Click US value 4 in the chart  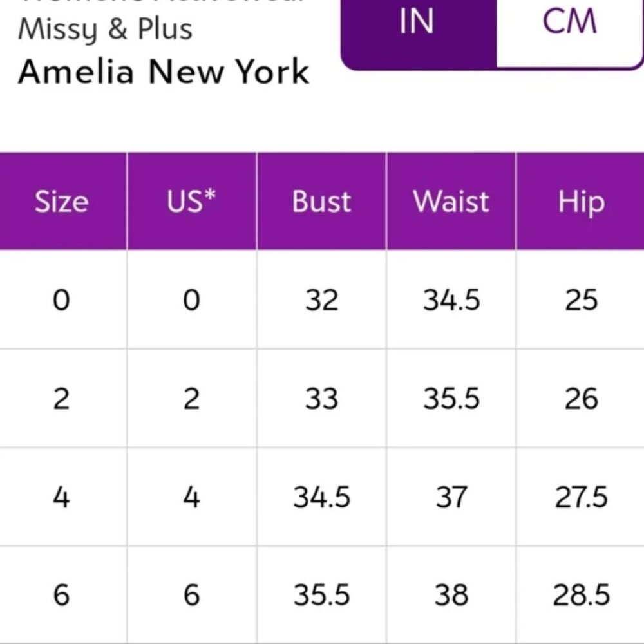[x=191, y=497]
